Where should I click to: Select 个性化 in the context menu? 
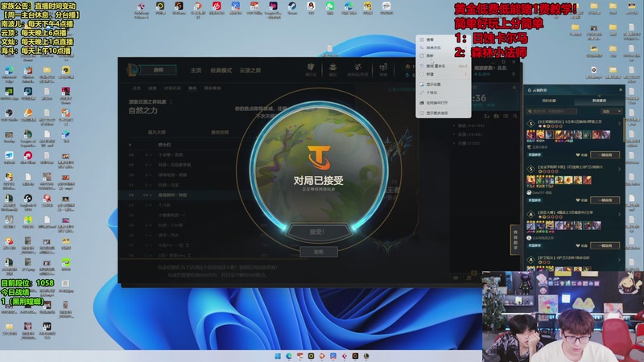click(x=431, y=93)
